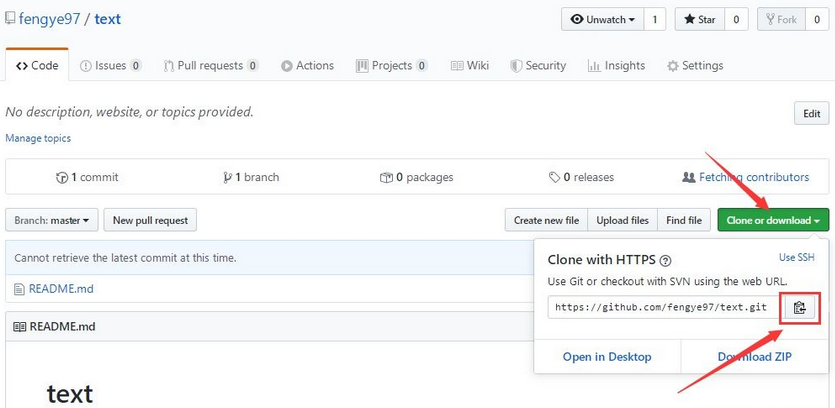835x408 pixels.
Task: Click the contributors people icon
Action: point(689,177)
